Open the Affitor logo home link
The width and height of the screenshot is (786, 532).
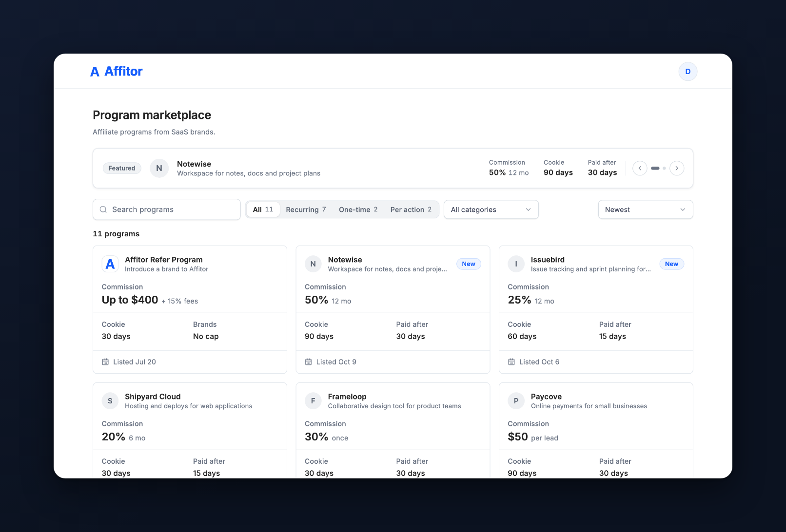(x=116, y=72)
